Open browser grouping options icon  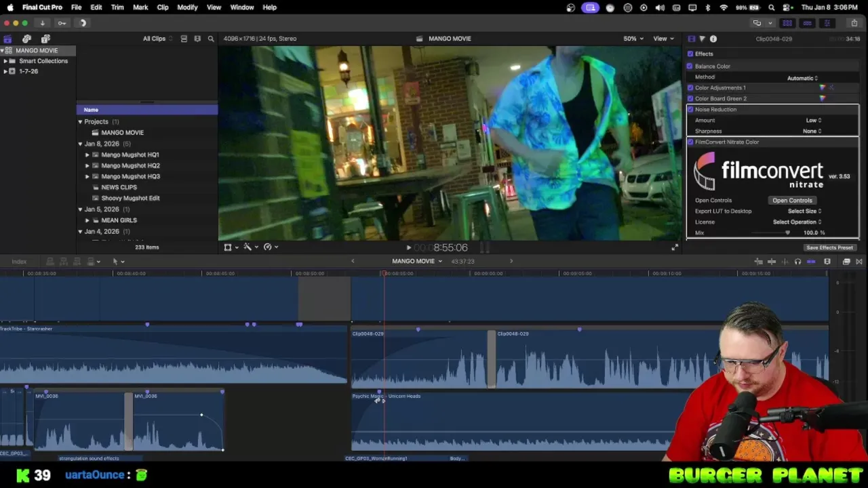[197, 39]
